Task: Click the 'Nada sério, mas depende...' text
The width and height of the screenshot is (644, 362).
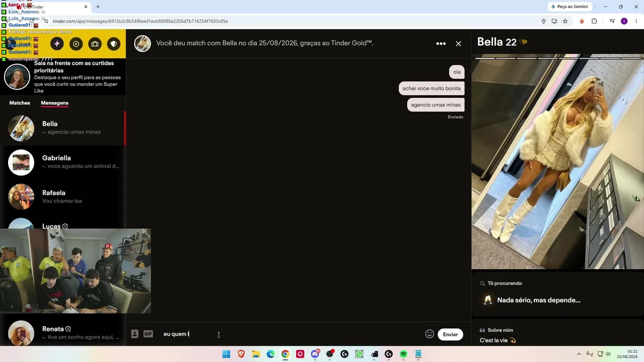Action: (538, 300)
